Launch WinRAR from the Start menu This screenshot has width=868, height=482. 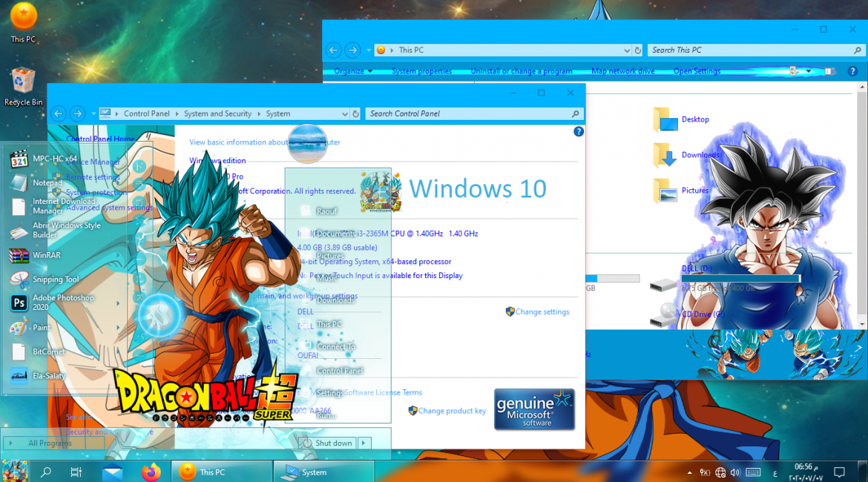tap(35, 255)
